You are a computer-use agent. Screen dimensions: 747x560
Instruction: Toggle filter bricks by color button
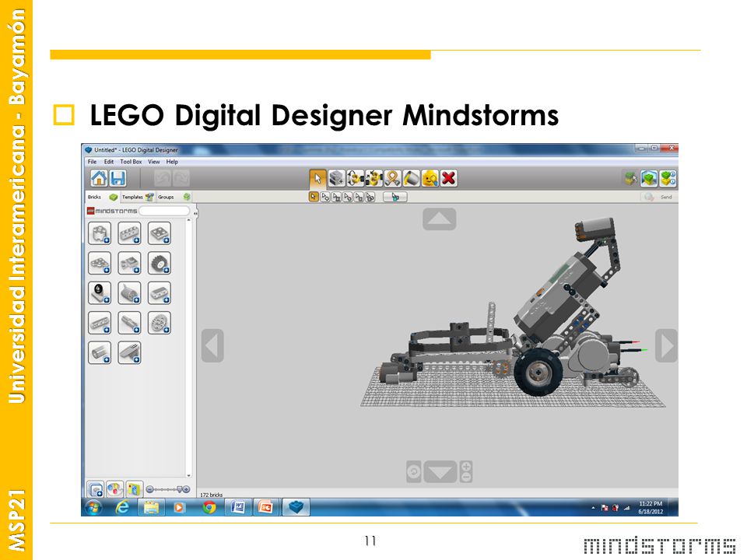(115, 489)
